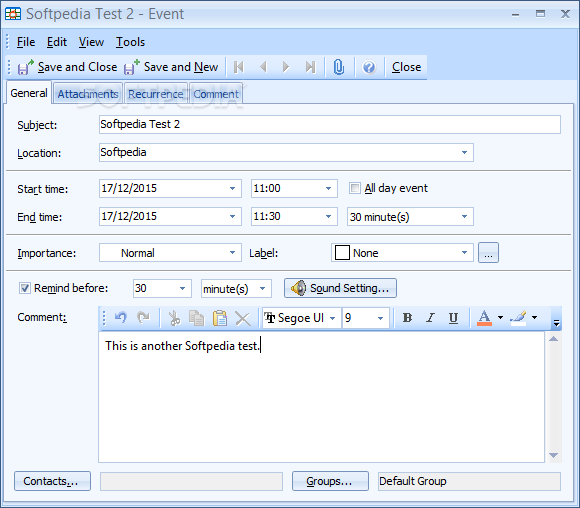
Task: Open comment toolbar overflow options
Action: point(556,323)
